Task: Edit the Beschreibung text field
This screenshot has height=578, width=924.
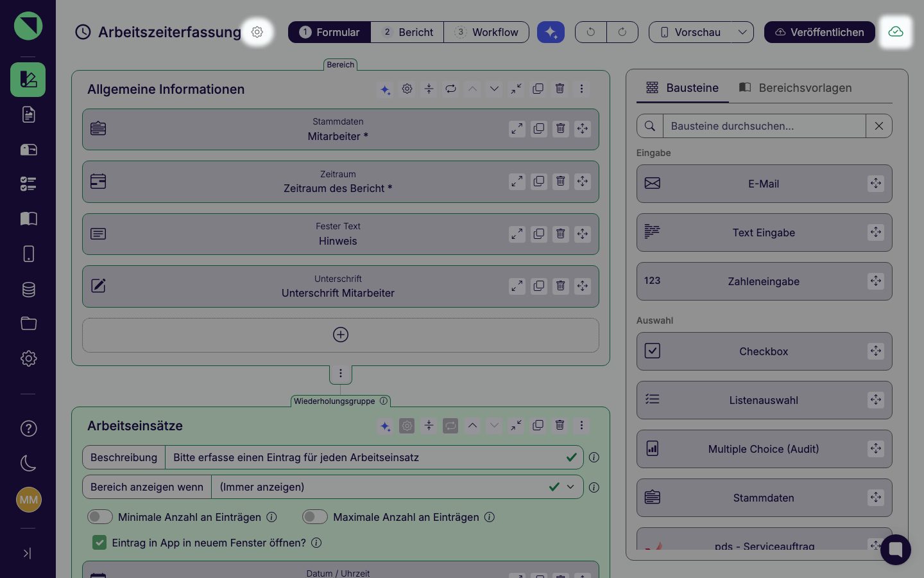Action: coord(374,457)
